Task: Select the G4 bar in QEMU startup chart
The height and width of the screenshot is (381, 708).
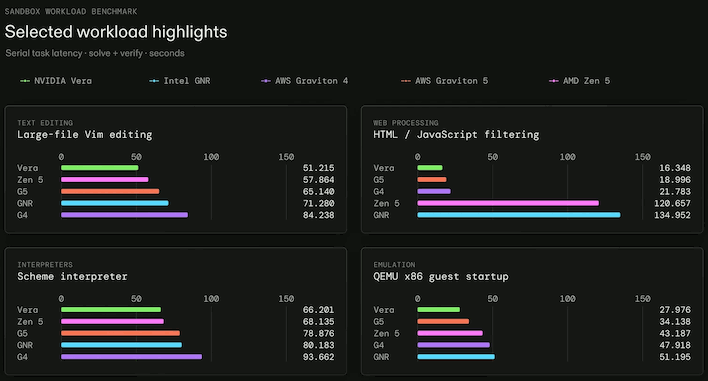Action: click(454, 345)
